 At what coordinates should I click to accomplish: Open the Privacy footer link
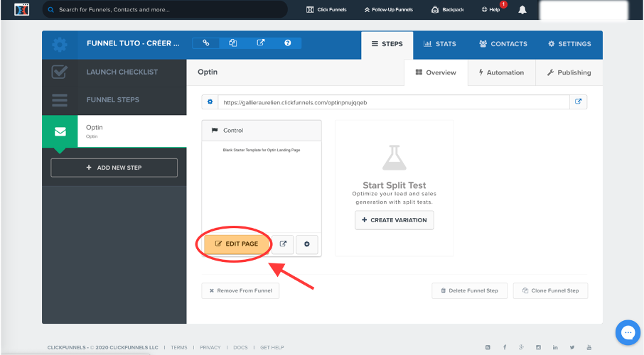pyautogui.click(x=210, y=348)
